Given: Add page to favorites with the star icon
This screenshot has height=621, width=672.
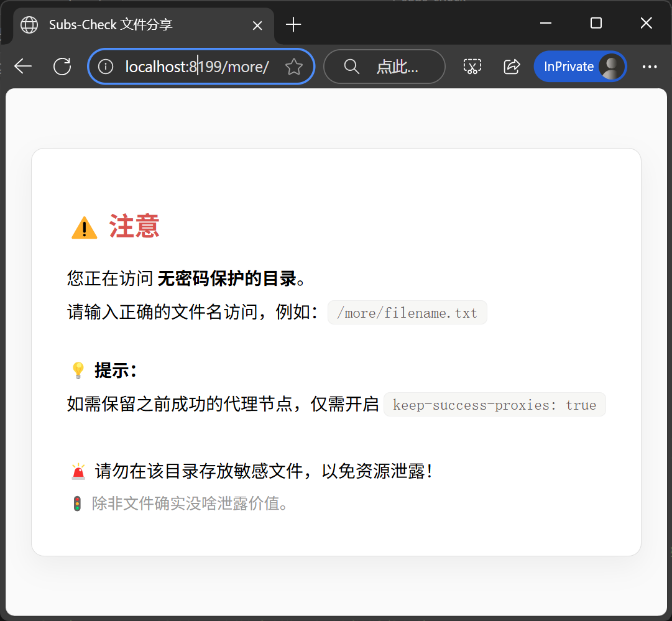Looking at the screenshot, I should tap(294, 67).
